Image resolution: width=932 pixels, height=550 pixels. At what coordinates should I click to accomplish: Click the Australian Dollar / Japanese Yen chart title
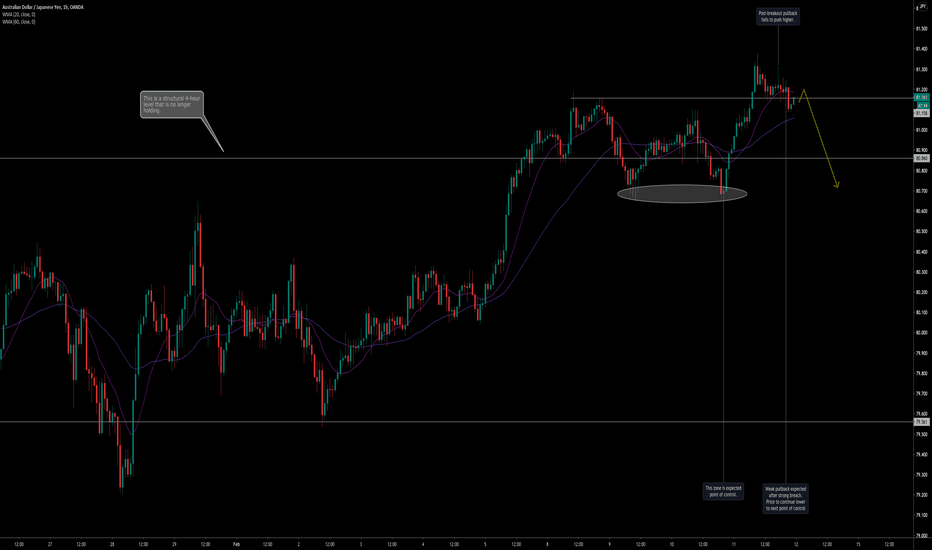pos(43,7)
